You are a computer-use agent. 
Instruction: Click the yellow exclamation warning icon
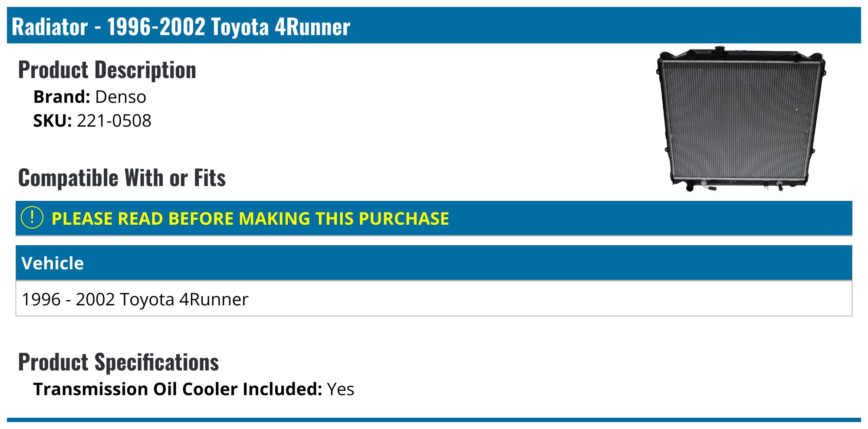(x=32, y=218)
